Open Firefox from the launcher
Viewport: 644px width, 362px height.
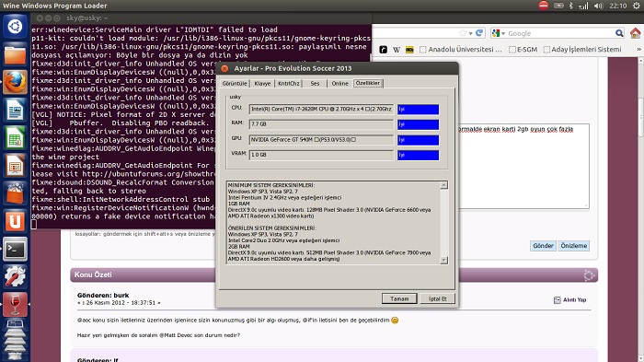pyautogui.click(x=16, y=82)
